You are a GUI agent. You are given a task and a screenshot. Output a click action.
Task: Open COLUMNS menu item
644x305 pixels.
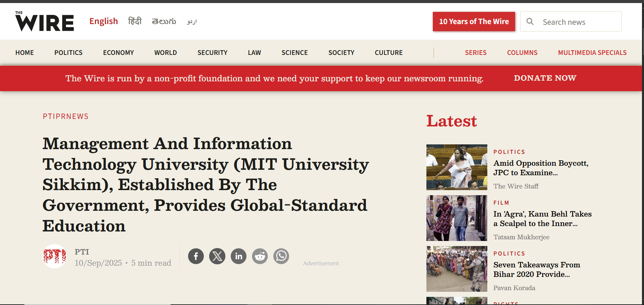coord(522,53)
